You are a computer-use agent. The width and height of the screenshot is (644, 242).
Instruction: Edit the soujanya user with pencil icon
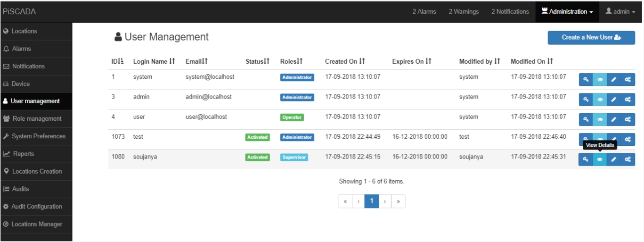(613, 160)
